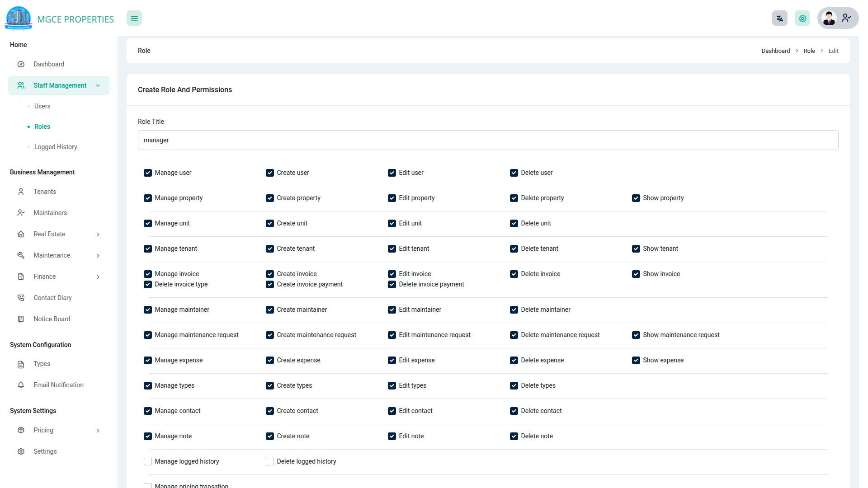Viewport: 868px width, 488px height.
Task: Click the teal settings gear icon in header
Action: point(802,19)
